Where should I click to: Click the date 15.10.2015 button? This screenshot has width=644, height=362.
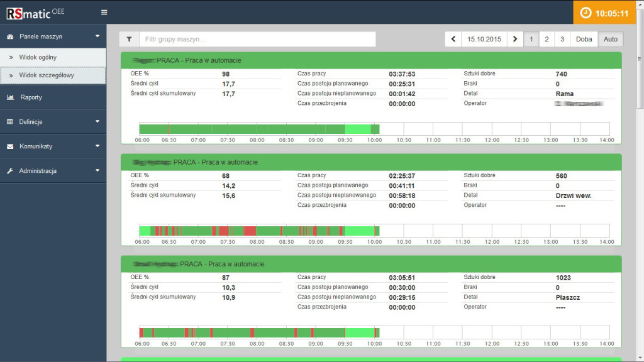484,40
